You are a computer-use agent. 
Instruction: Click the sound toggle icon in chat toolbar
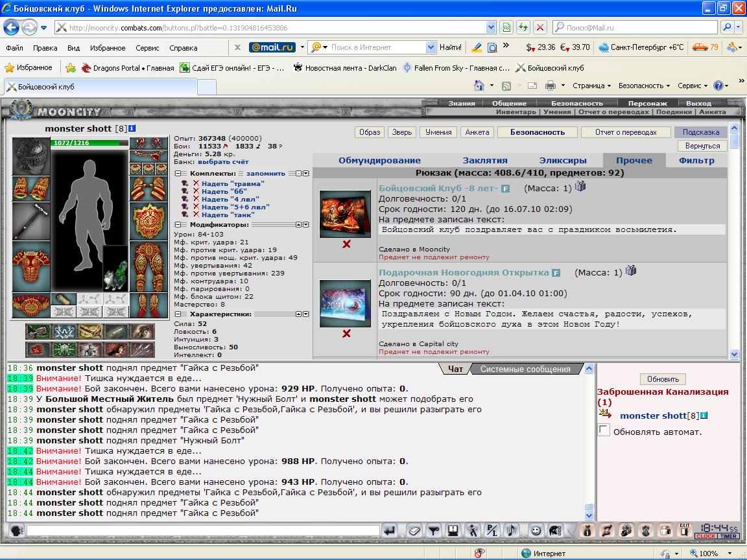[511, 530]
